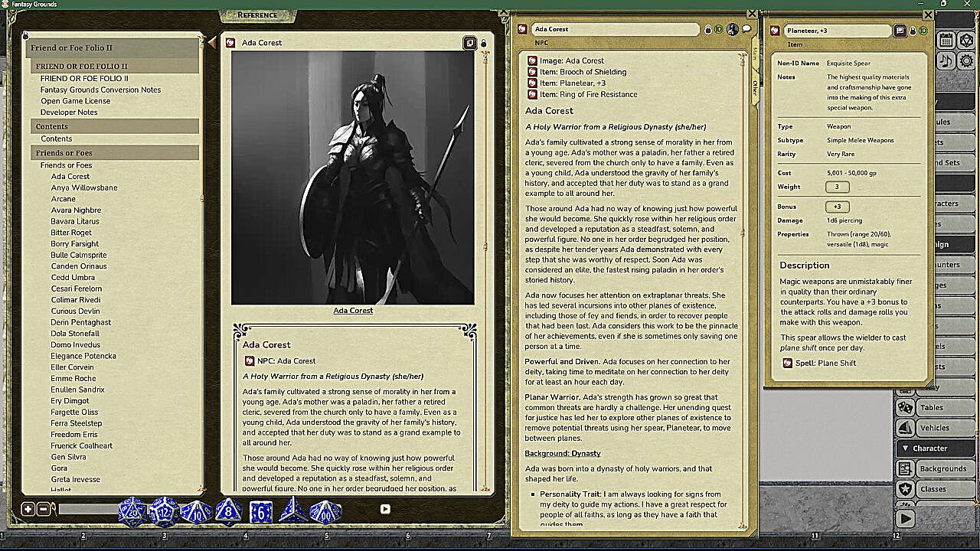Image resolution: width=980 pixels, height=551 pixels.
Task: Open the Image: Ada Corest link icon
Action: (x=532, y=60)
